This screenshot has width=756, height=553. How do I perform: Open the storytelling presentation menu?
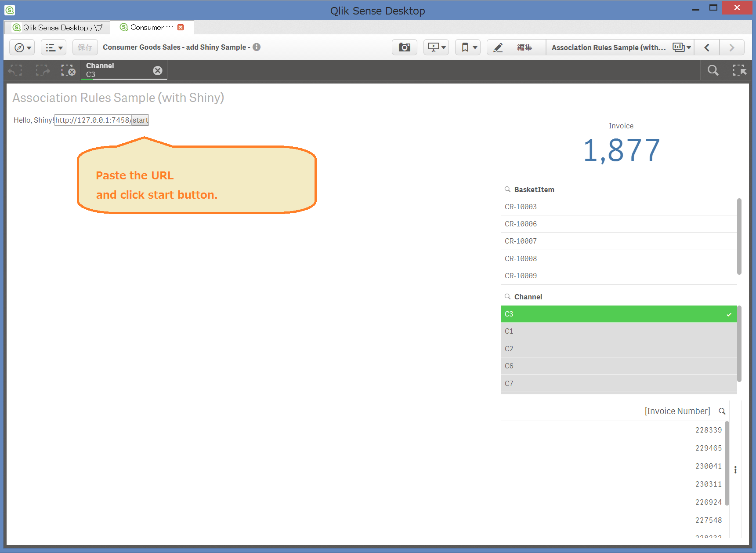click(x=436, y=47)
